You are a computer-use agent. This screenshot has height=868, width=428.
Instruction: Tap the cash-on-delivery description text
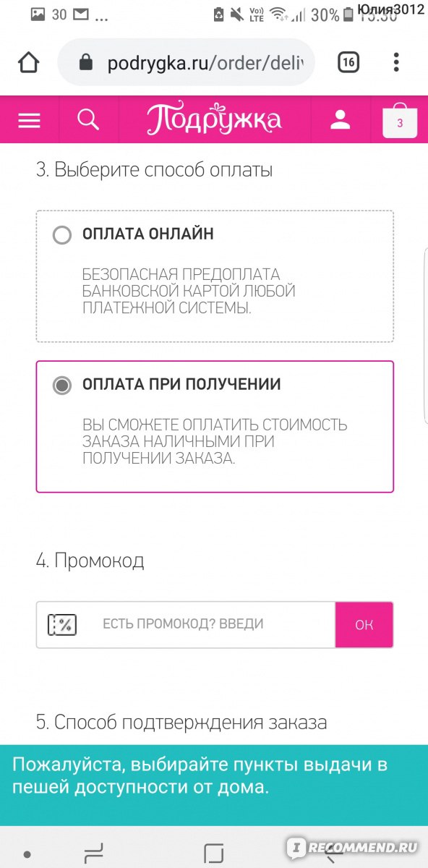click(x=215, y=441)
